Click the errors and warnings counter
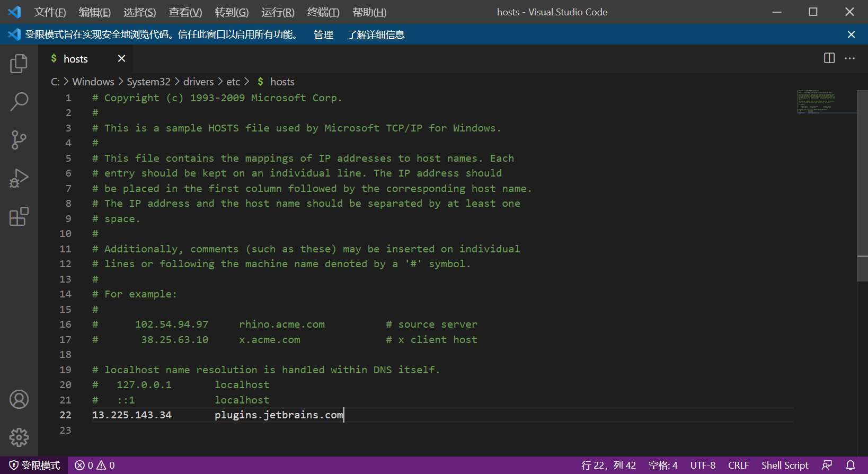Viewport: 868px width, 474px height. [95, 466]
